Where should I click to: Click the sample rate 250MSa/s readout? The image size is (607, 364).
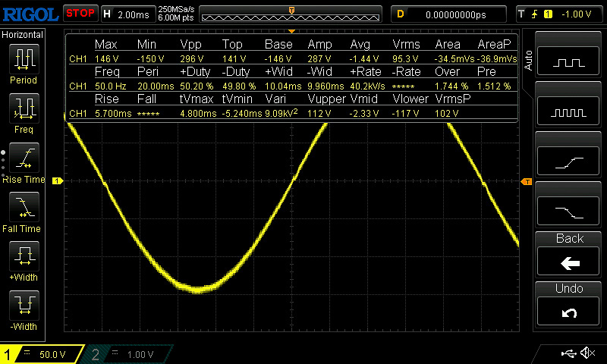tap(176, 9)
